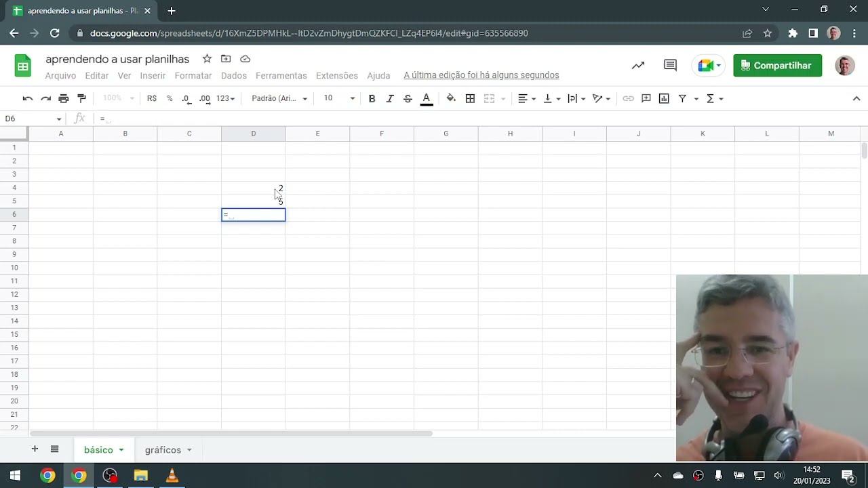868x488 pixels.
Task: Open the Ferramentas menu
Action: pyautogui.click(x=281, y=75)
